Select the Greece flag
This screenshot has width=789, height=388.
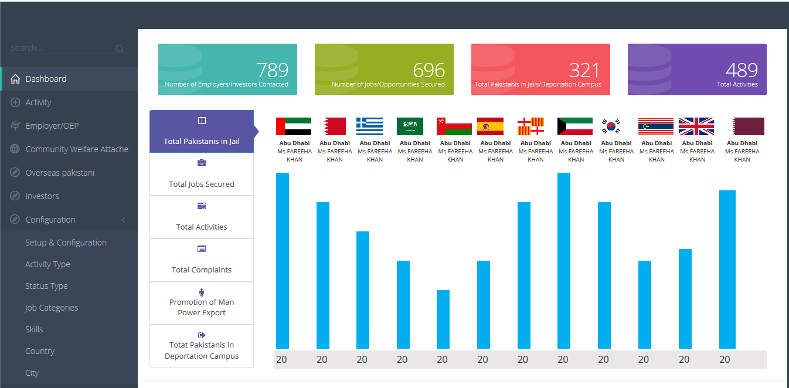369,126
